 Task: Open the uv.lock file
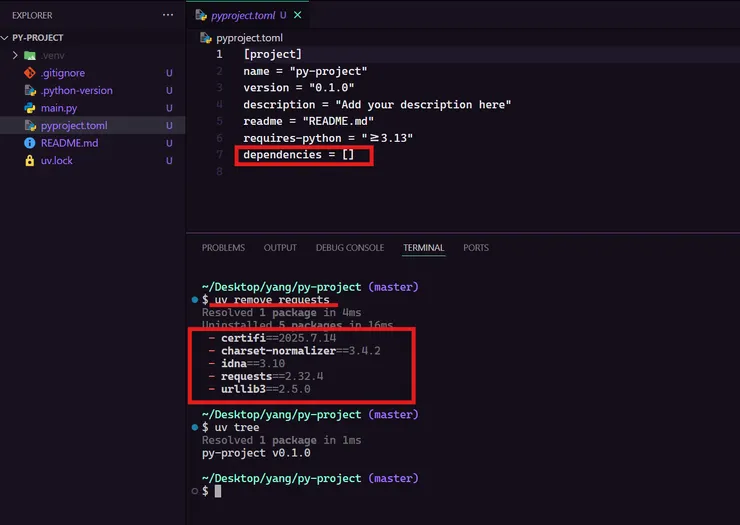(57, 161)
